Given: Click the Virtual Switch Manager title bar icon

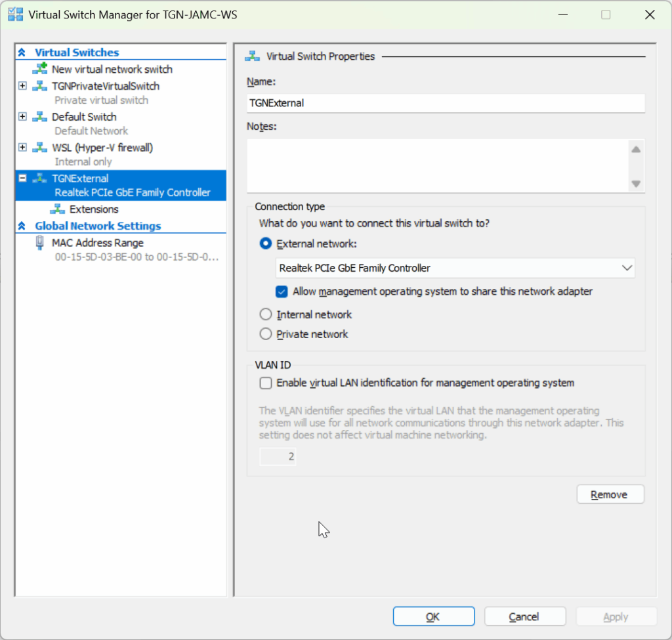Looking at the screenshot, I should [x=16, y=14].
